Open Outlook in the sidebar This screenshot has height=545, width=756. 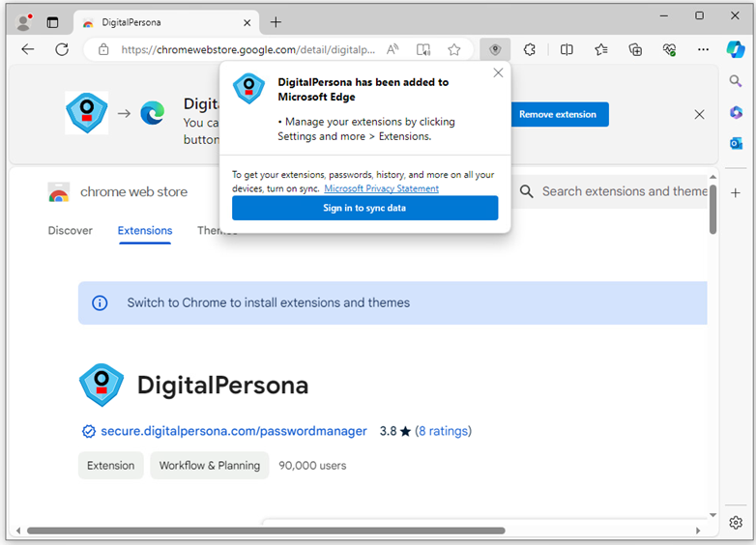736,143
